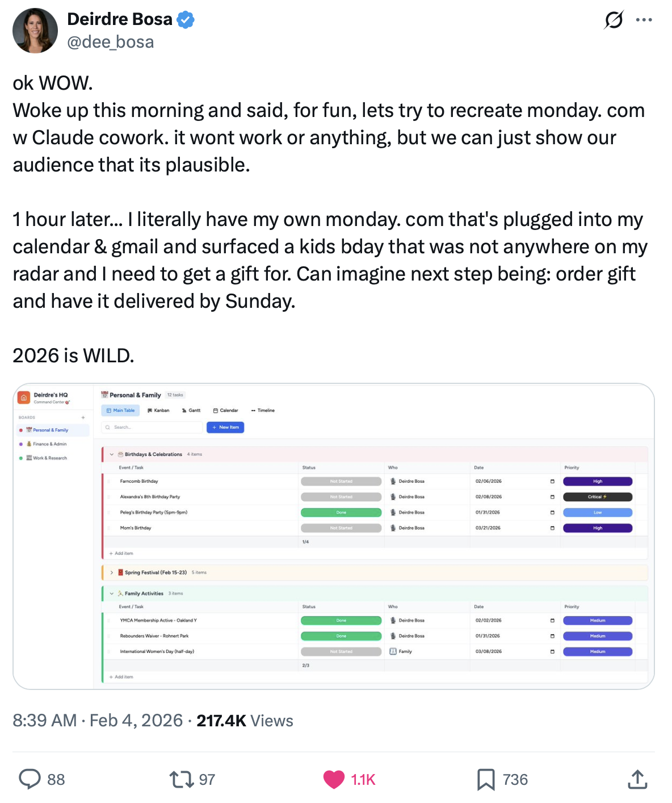The width and height of the screenshot is (672, 803).
Task: Switch to the Kanban view tab
Action: [x=158, y=410]
